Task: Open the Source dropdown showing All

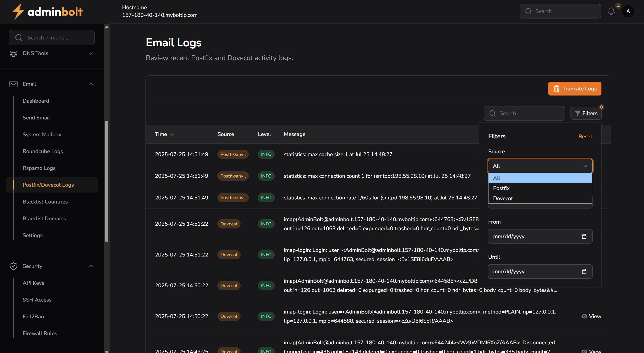Action: [540, 166]
